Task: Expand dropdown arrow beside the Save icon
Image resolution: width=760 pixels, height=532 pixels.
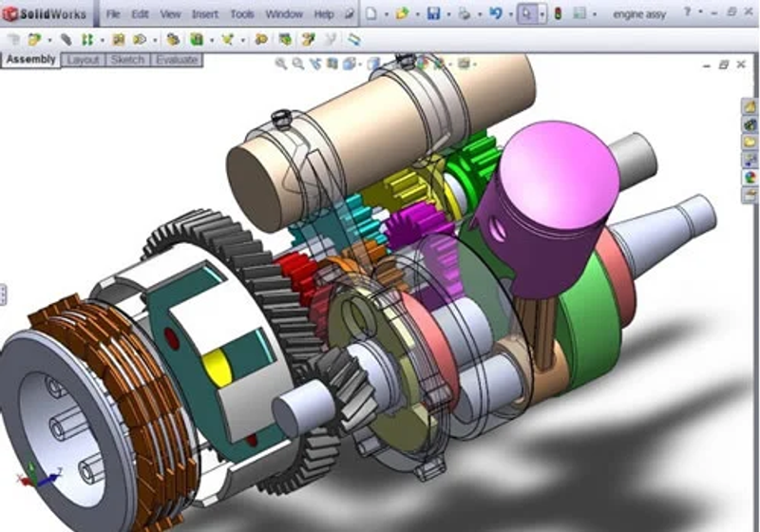Action: 448,14
